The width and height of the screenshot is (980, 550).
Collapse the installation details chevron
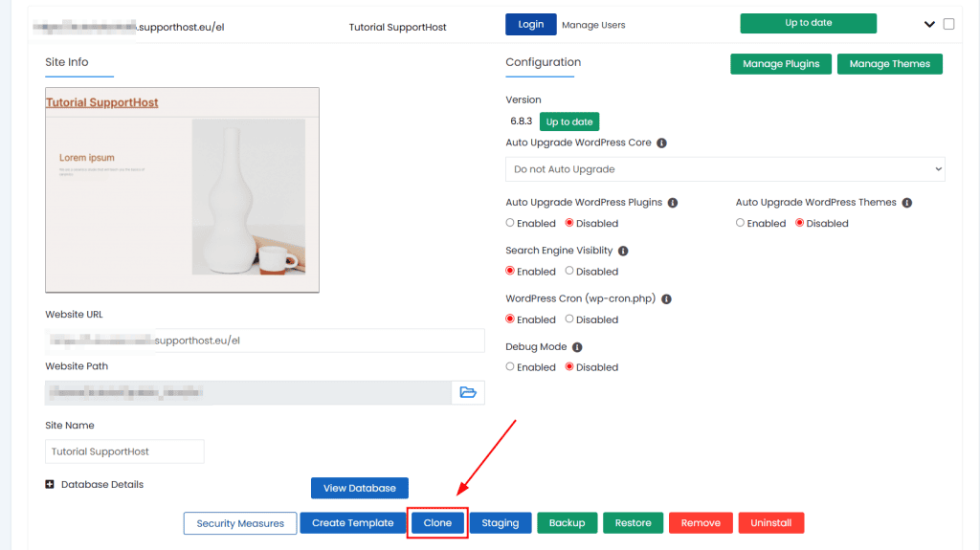[928, 25]
